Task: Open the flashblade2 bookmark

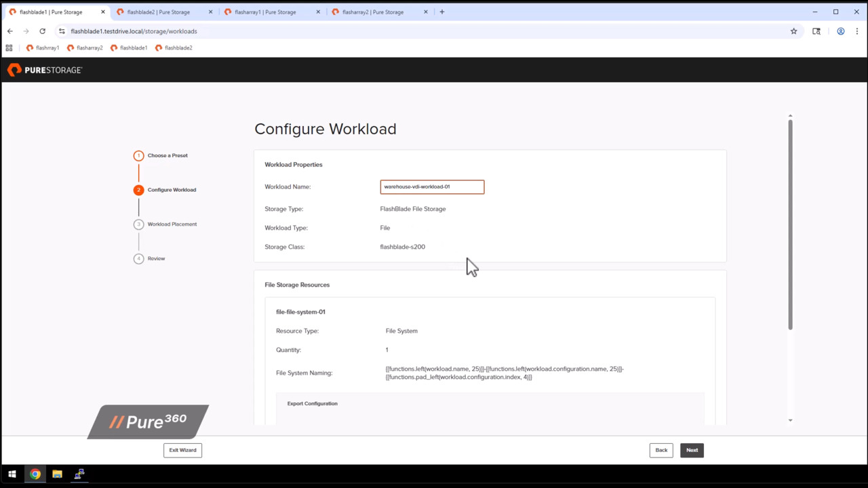Action: pyautogui.click(x=174, y=48)
